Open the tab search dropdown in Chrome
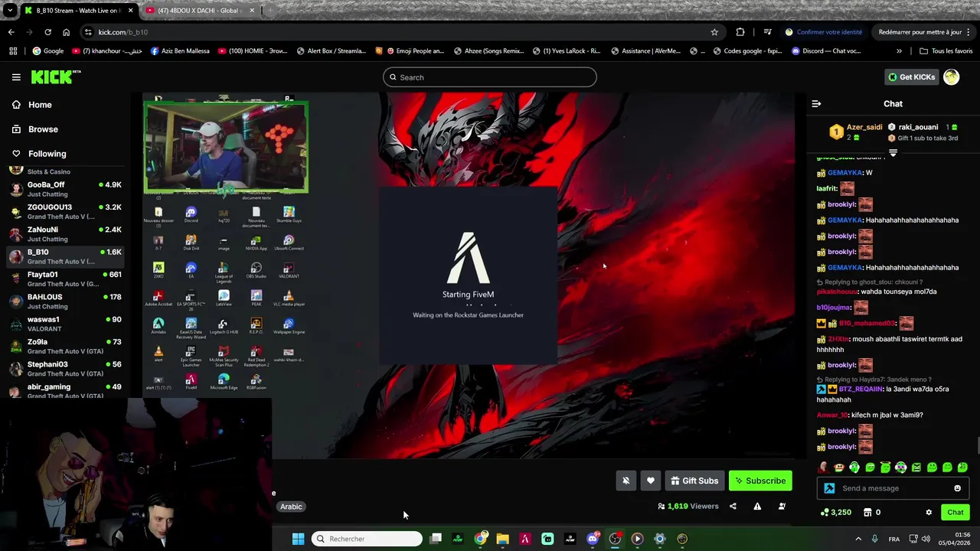This screenshot has height=551, width=980. pos(10,11)
